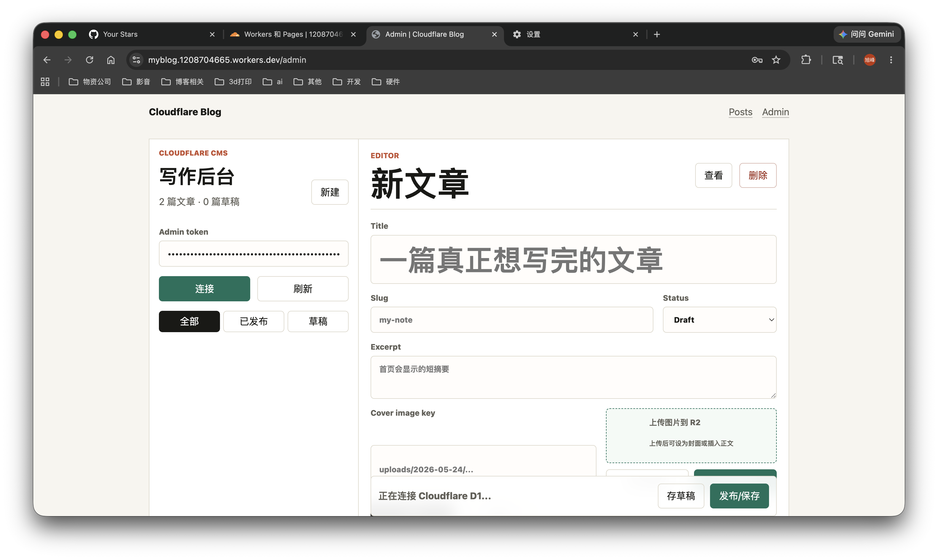Screen dimensions: 938x560
Task: Open the tab search icon
Action: click(837, 60)
